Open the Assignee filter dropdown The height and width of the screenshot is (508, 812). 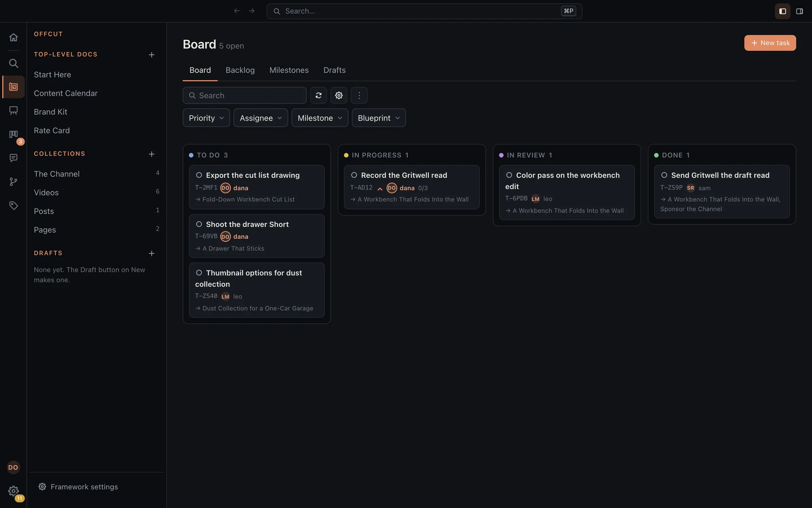(x=261, y=118)
